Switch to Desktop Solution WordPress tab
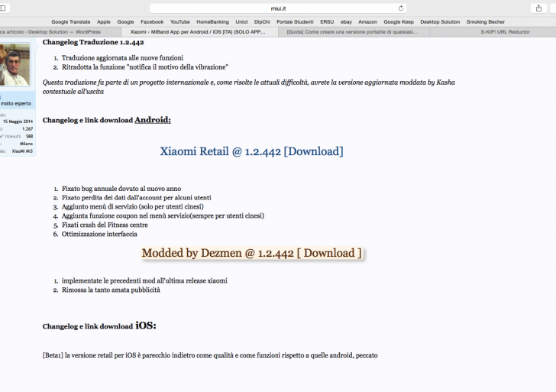 click(60, 31)
